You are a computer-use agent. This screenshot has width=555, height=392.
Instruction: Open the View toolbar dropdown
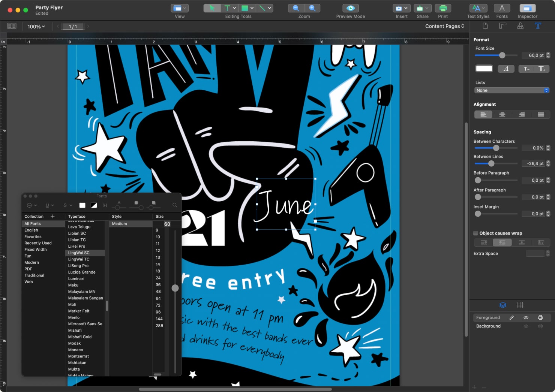[180, 8]
